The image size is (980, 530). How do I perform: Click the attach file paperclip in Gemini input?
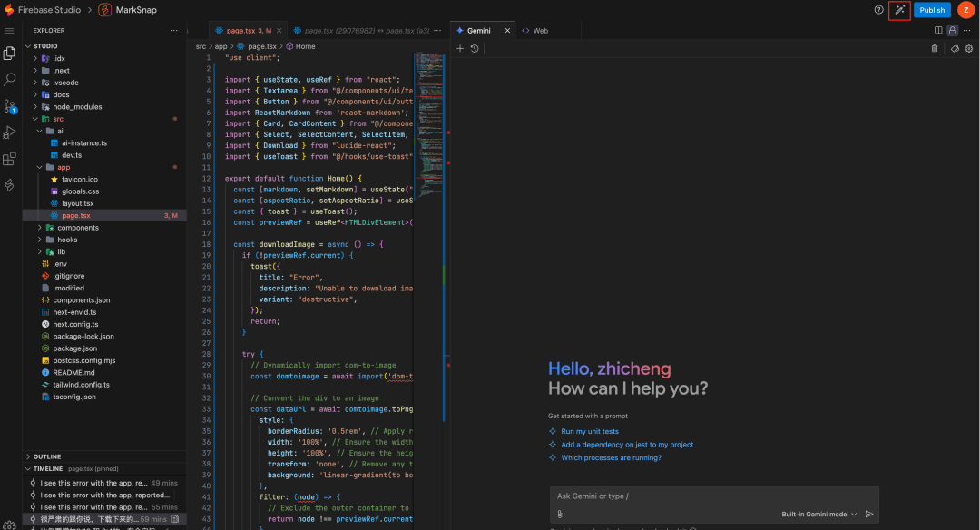[560, 513]
